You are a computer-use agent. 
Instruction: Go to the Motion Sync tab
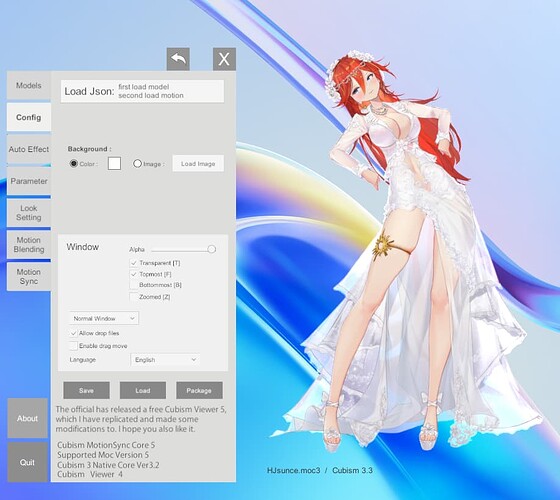(29, 276)
